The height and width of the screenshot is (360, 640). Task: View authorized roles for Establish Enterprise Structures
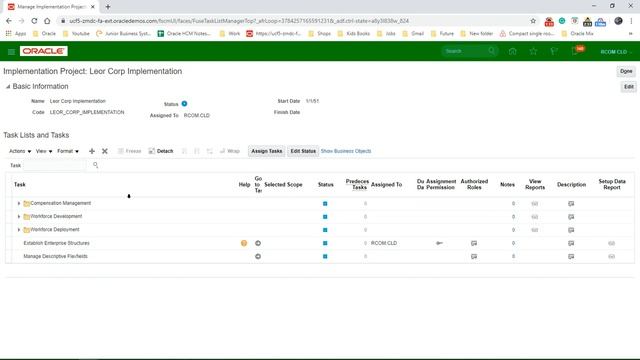(474, 243)
